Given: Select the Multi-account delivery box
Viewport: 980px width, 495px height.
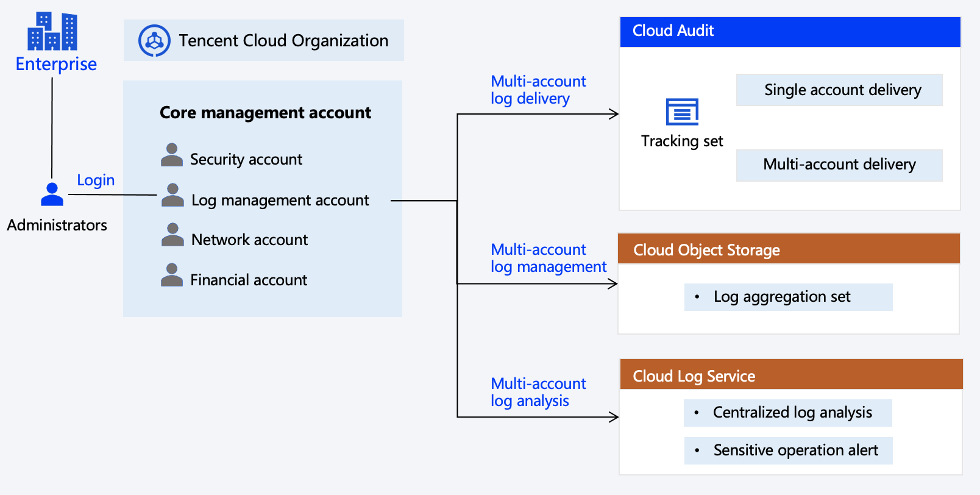Looking at the screenshot, I should pos(839,165).
